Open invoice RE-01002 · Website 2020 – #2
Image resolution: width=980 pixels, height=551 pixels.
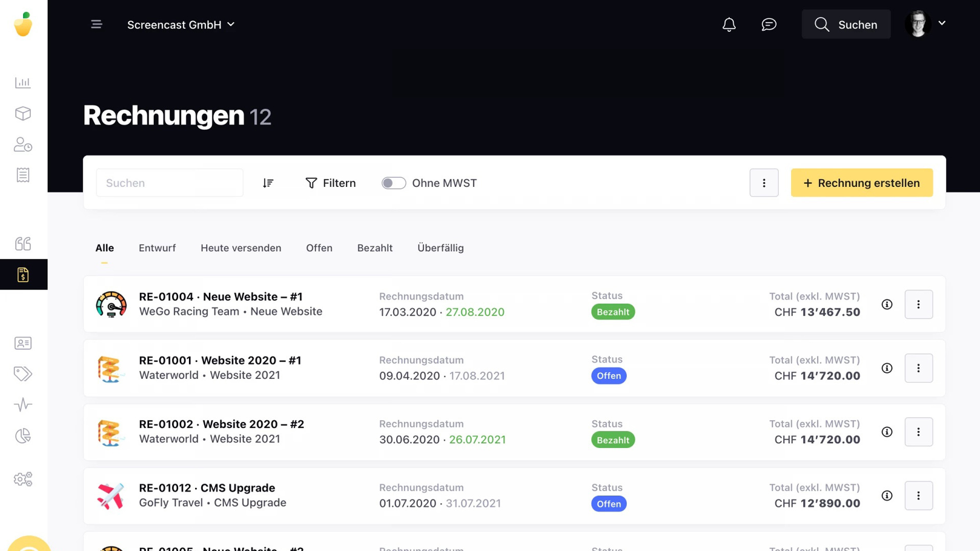tap(222, 424)
